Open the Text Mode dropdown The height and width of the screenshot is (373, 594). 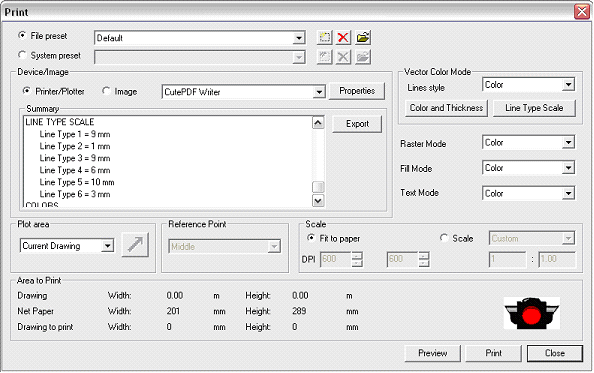(568, 194)
